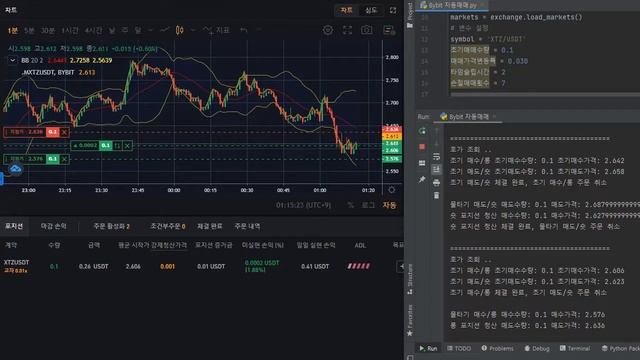Click the XTZUSDT contract in positions table
Screen dimensions: 640x360
(x=16, y=262)
